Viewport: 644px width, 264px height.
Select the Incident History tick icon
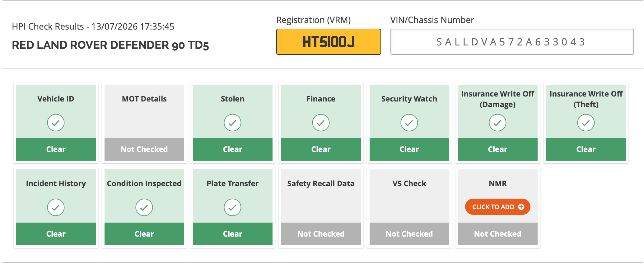pyautogui.click(x=56, y=207)
